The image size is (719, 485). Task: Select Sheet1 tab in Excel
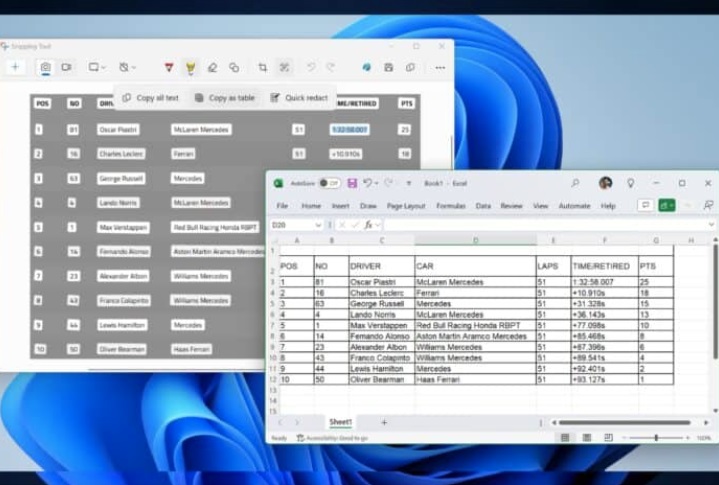[x=340, y=422]
